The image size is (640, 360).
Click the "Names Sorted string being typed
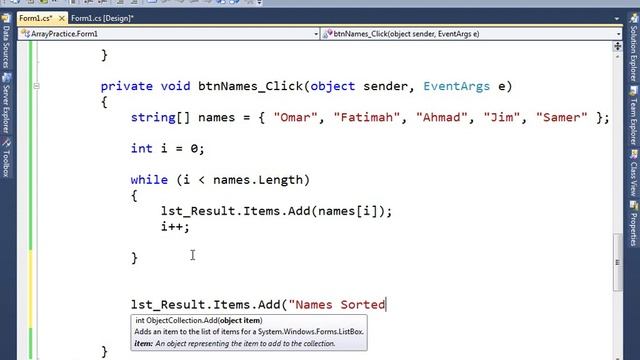pos(337,305)
